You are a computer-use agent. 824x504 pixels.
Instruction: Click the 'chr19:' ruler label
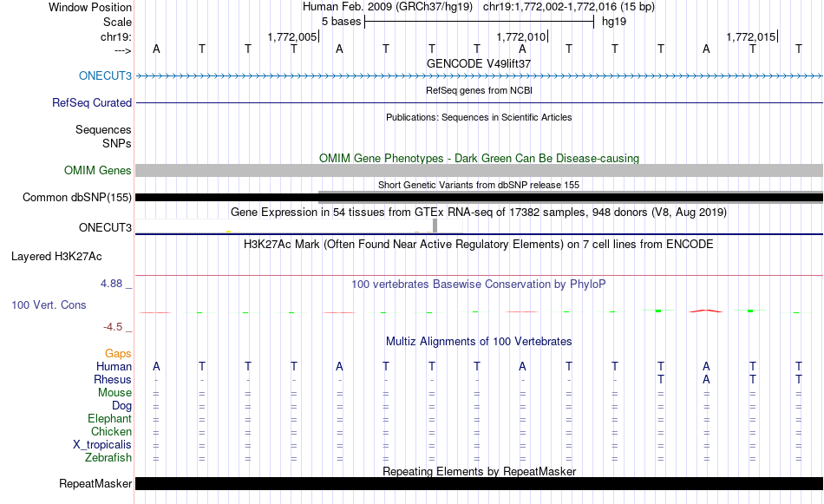[116, 36]
